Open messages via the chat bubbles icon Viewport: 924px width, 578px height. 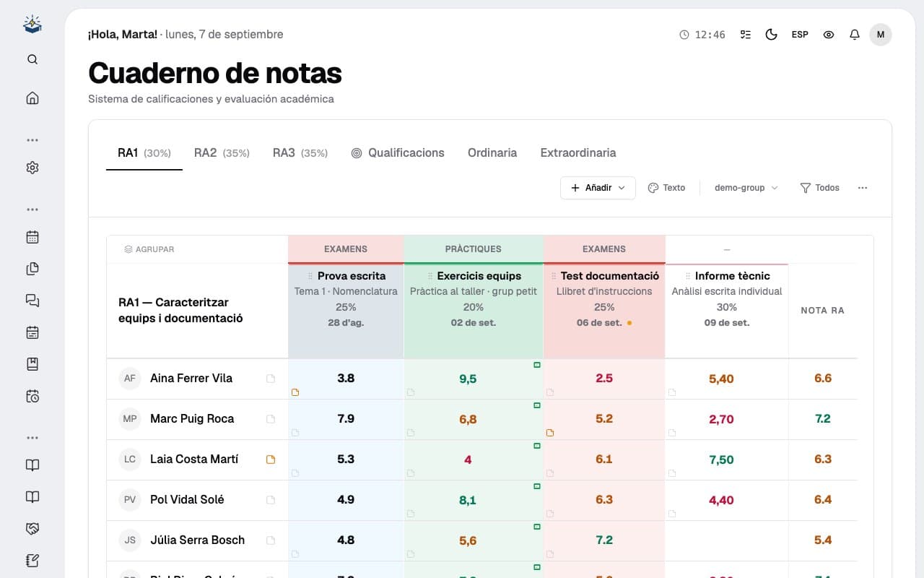click(32, 301)
